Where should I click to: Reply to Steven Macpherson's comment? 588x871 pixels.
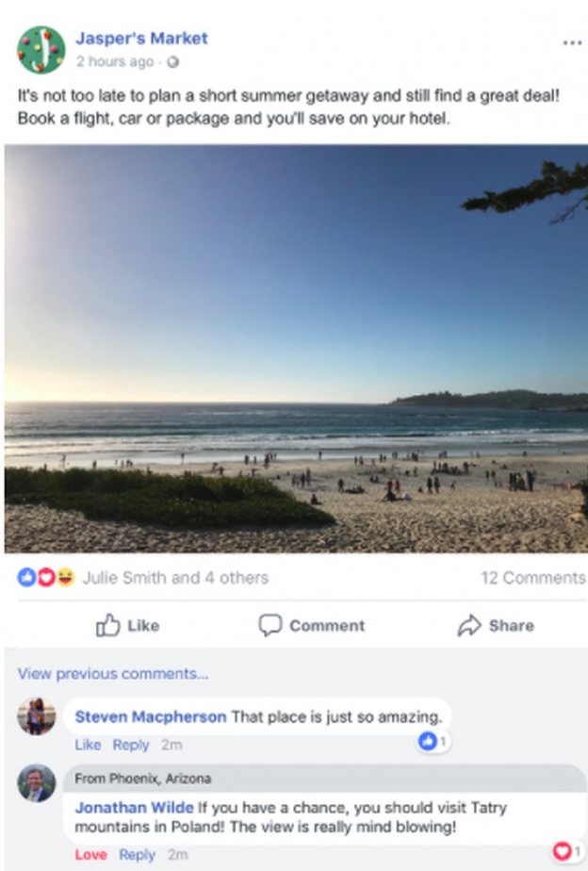coord(131,745)
